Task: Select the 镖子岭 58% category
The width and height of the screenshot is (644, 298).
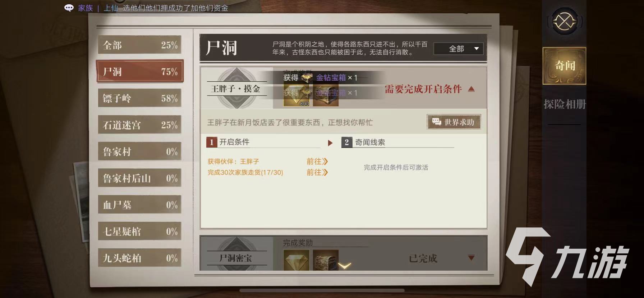Action: tap(140, 98)
